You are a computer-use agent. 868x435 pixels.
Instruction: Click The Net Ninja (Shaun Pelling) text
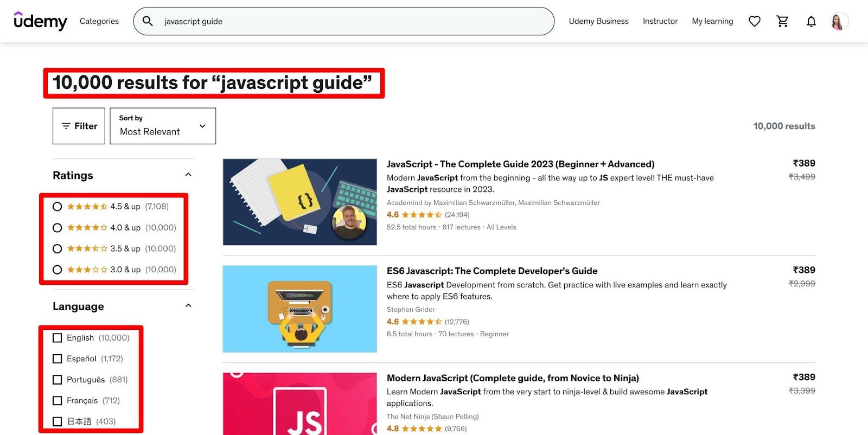pyautogui.click(x=433, y=417)
